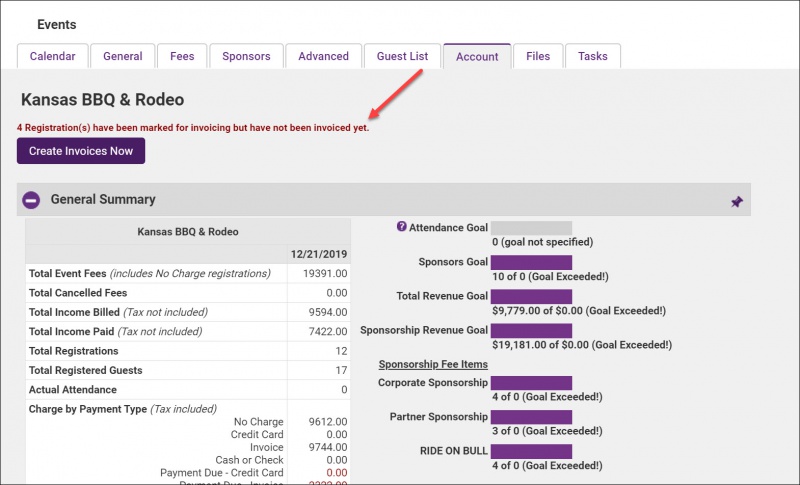Select the Advanced tab

[323, 57]
